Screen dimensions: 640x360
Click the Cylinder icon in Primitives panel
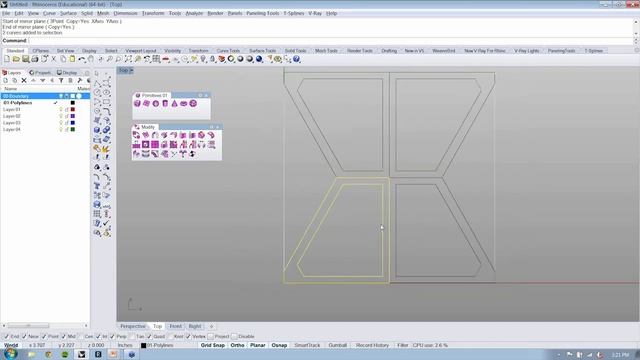click(165, 104)
